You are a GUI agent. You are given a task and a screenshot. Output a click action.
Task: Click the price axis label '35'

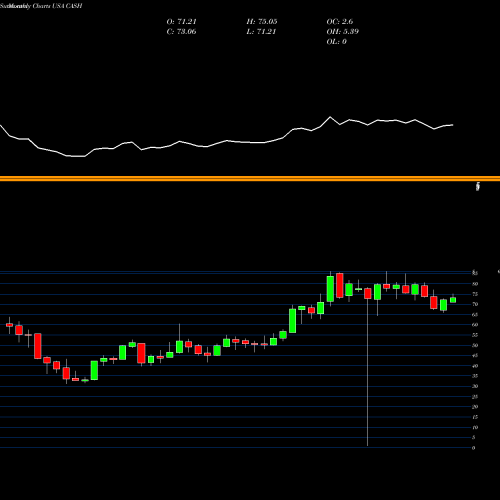pyautogui.click(x=475, y=376)
